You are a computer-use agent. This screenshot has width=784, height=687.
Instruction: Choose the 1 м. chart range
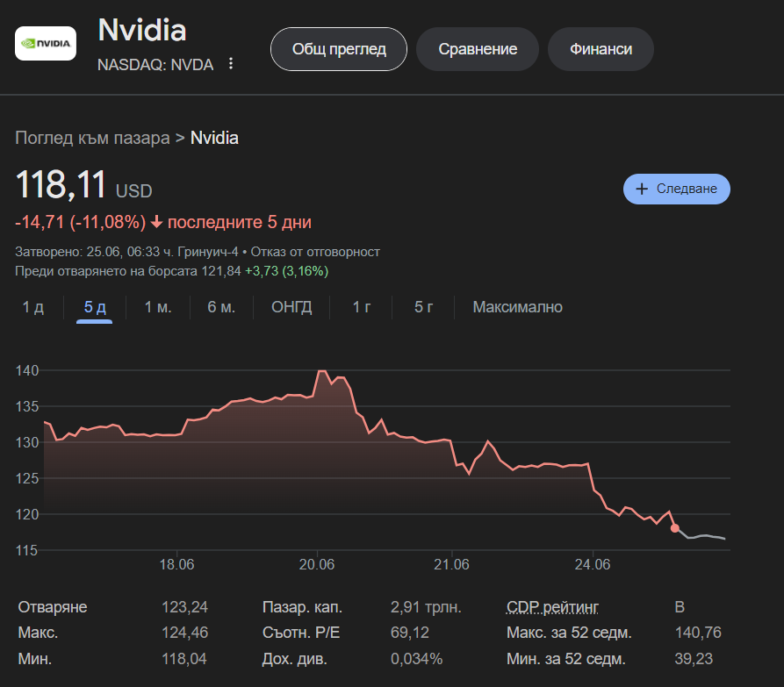pyautogui.click(x=158, y=307)
